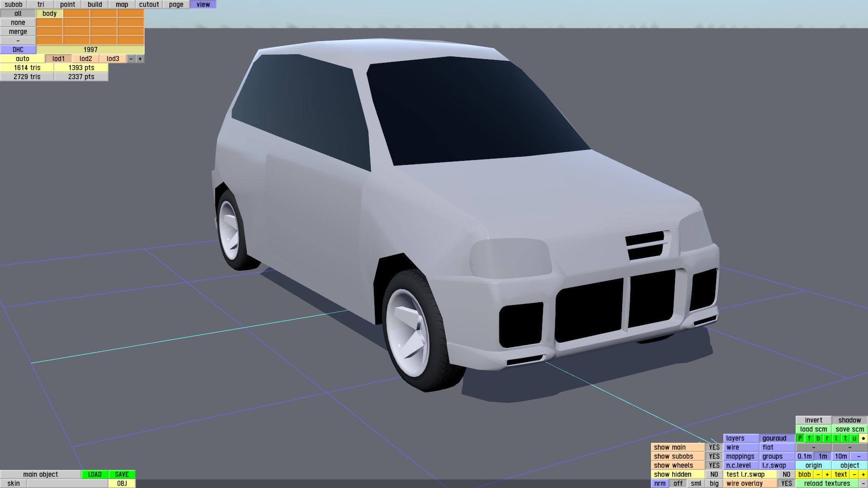This screenshot has width=868, height=488.
Task: Select the orange slot next to body
Action: 76,14
